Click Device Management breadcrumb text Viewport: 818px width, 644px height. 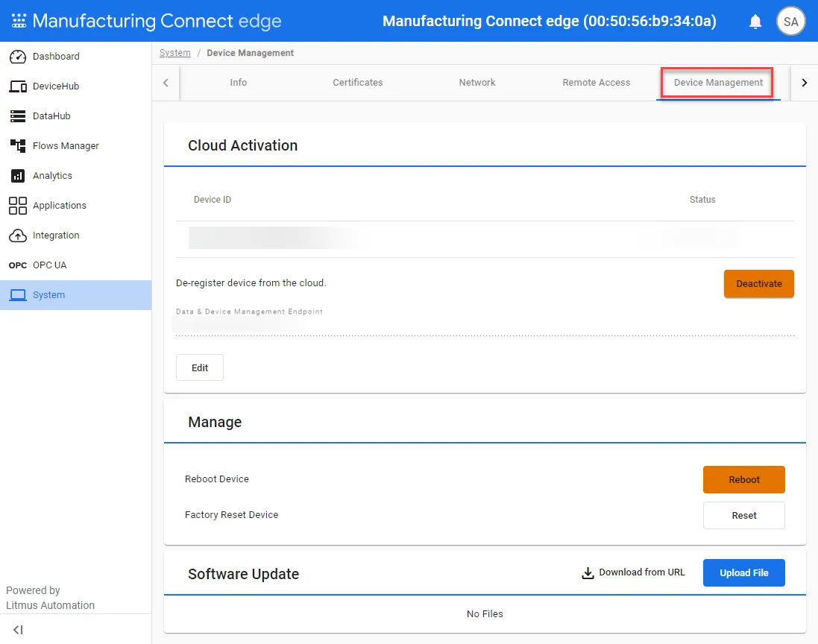click(x=250, y=53)
